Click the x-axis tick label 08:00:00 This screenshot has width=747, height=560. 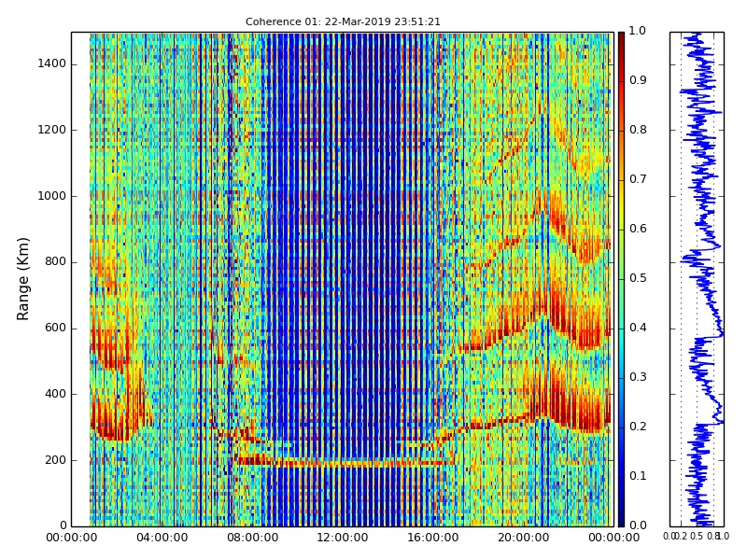(252, 539)
